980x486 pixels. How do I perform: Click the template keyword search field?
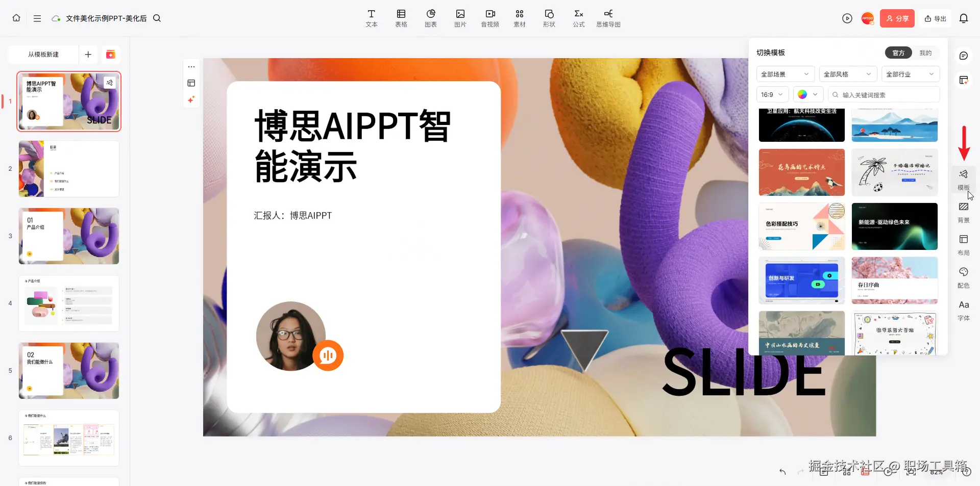click(x=884, y=95)
